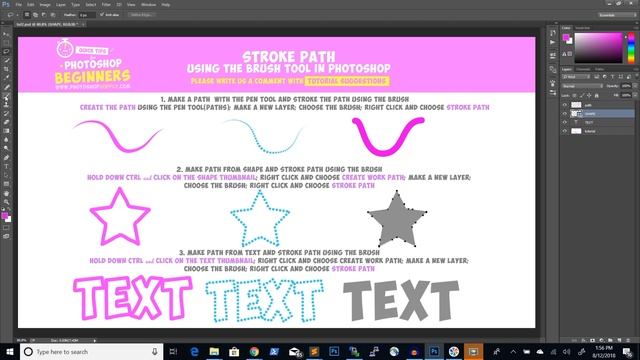Select the History Brush tool

[x=6, y=113]
